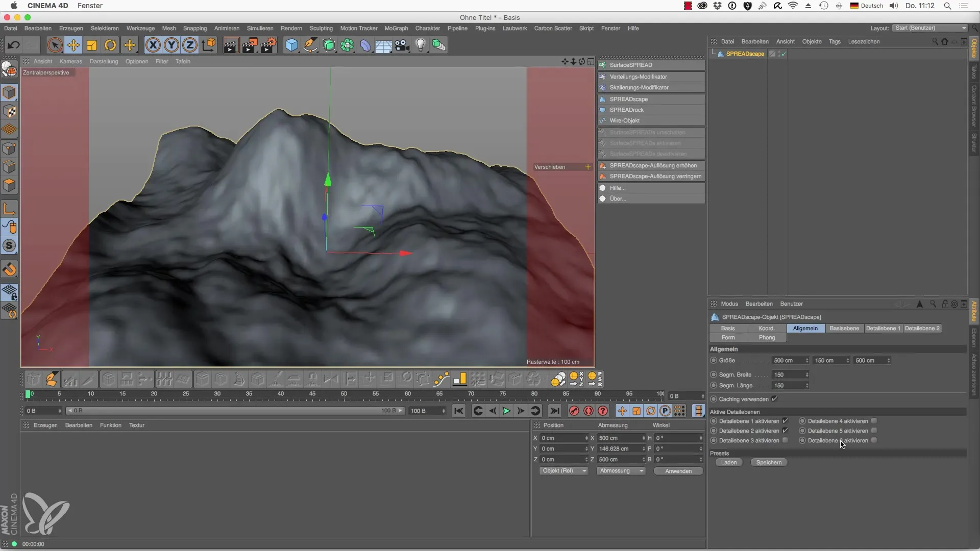The height and width of the screenshot is (551, 980).
Task: Click the Segm. Breite stepper arrows
Action: point(807,375)
